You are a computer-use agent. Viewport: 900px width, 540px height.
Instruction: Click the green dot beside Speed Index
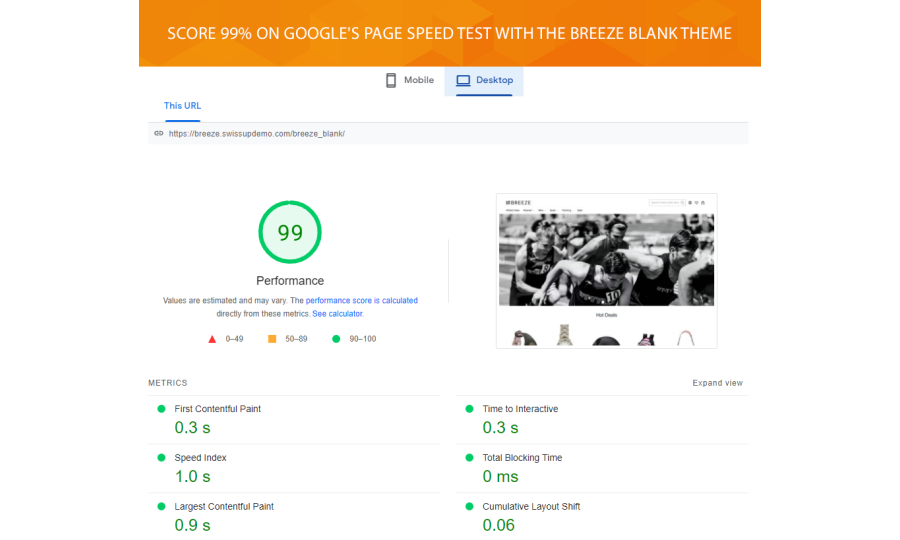pyautogui.click(x=161, y=457)
